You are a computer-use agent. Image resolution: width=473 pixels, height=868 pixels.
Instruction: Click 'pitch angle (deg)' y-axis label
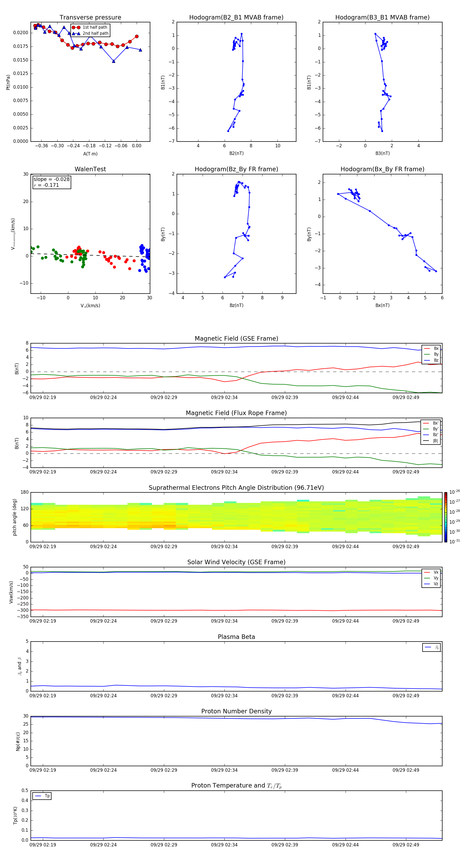pyautogui.click(x=14, y=517)
